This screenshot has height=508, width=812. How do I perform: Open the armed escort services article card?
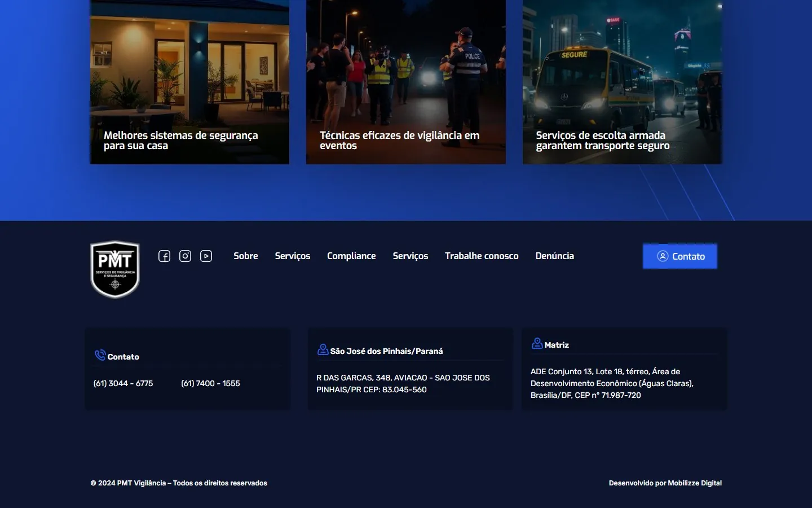tap(623, 82)
